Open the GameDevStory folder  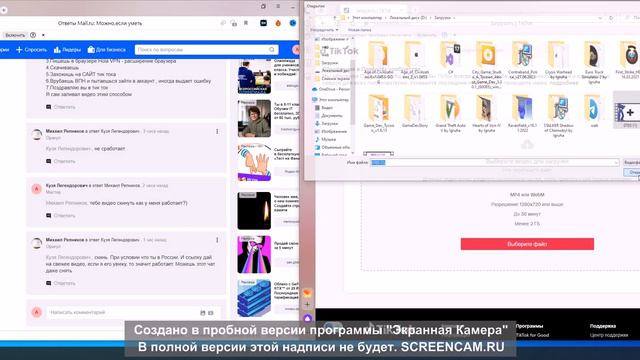coord(414,111)
